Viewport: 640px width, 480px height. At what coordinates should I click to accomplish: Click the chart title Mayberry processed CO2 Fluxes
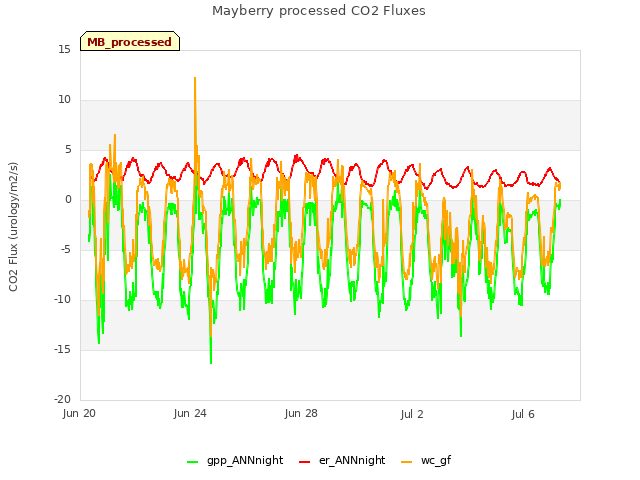tap(319, 11)
